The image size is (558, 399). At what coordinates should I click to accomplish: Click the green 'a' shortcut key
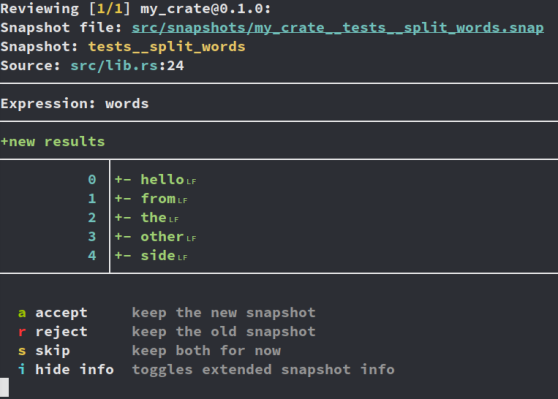point(22,313)
